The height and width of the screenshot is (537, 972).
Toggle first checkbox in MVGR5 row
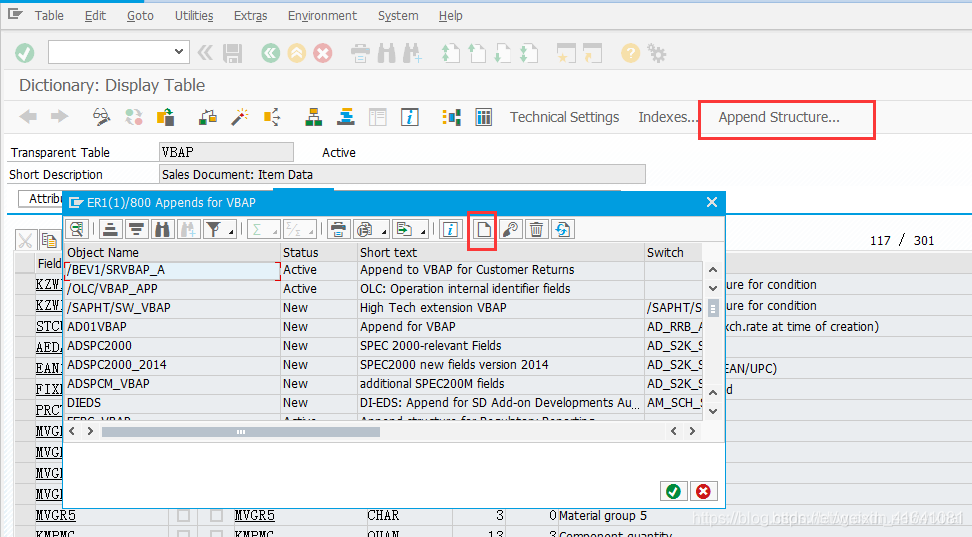pos(183,515)
